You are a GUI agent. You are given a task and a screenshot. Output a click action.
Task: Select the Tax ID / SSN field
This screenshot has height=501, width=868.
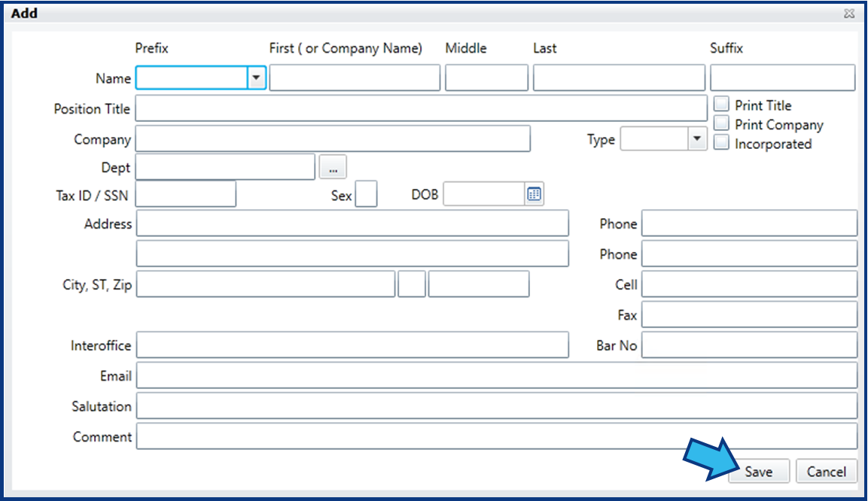[186, 194]
